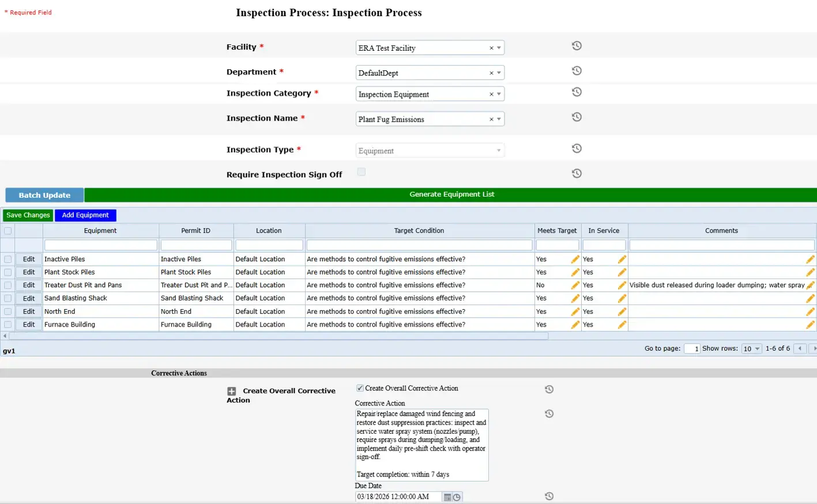Screen dimensions: 817x504
Task: Open the Inspection Category dropdown
Action: click(499, 94)
